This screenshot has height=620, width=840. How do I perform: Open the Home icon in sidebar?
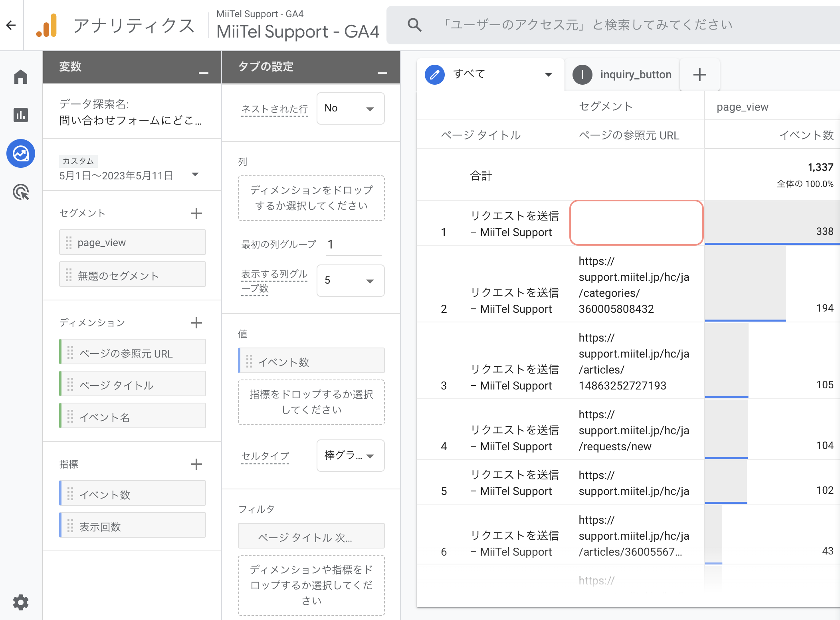[x=21, y=77]
